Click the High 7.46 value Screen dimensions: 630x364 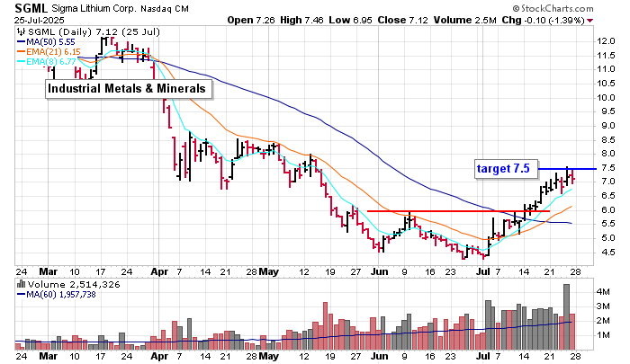coord(301,20)
